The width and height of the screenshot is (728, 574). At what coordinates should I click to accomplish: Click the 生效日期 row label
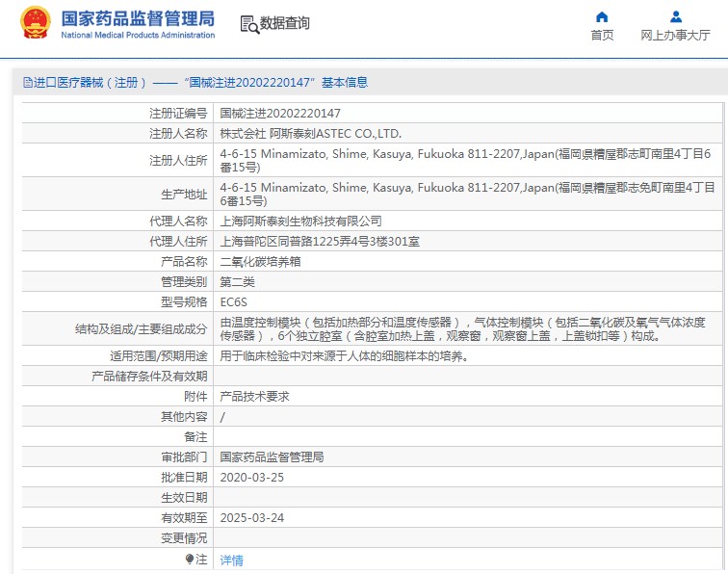click(x=184, y=498)
